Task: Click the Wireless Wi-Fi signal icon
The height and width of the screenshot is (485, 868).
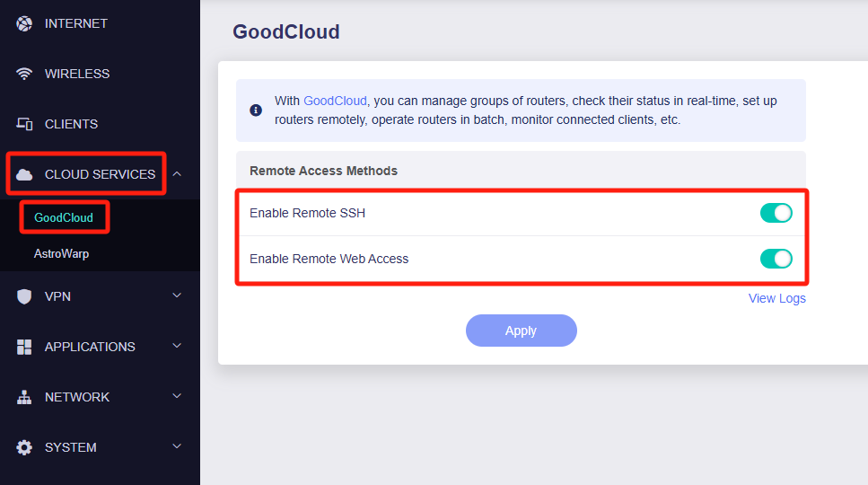Action: (24, 74)
